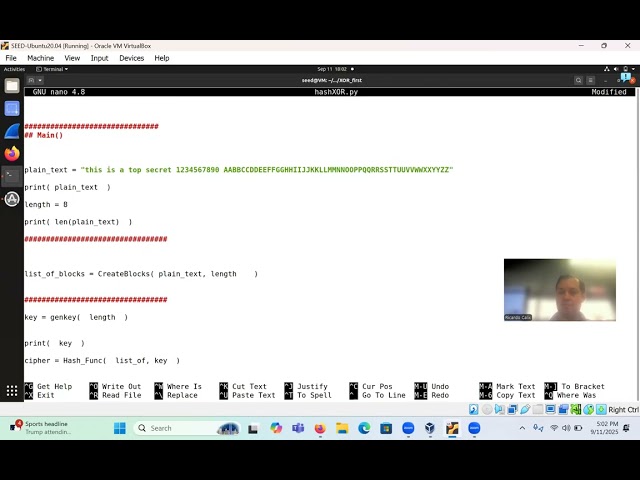Open Copilot from the Windows taskbar
Image resolution: width=640 pixels, height=480 pixels.
pyautogui.click(x=276, y=428)
